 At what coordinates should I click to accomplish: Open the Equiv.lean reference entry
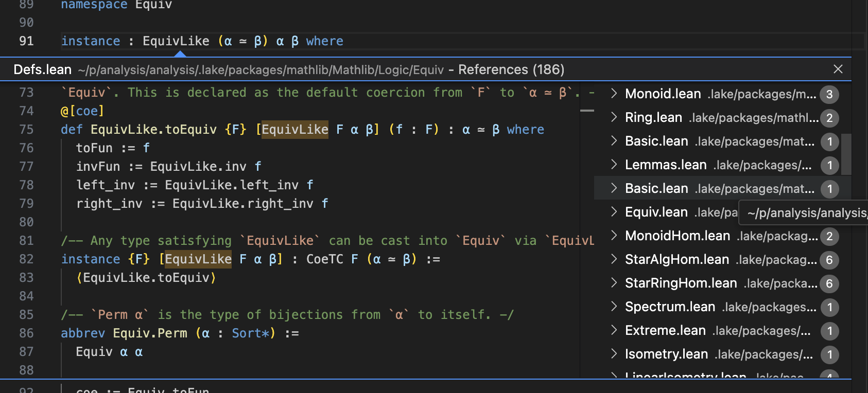(x=656, y=212)
